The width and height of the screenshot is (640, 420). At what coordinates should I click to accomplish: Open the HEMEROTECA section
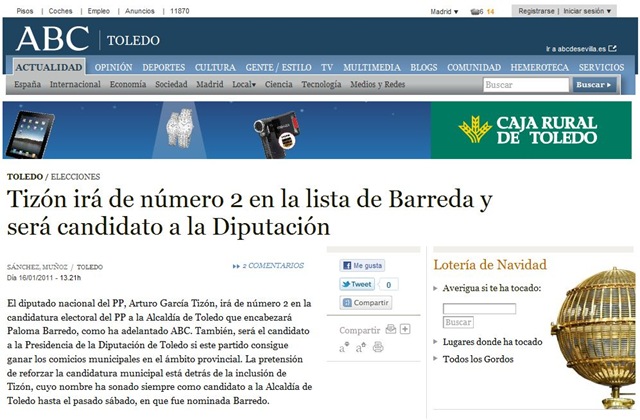click(540, 67)
